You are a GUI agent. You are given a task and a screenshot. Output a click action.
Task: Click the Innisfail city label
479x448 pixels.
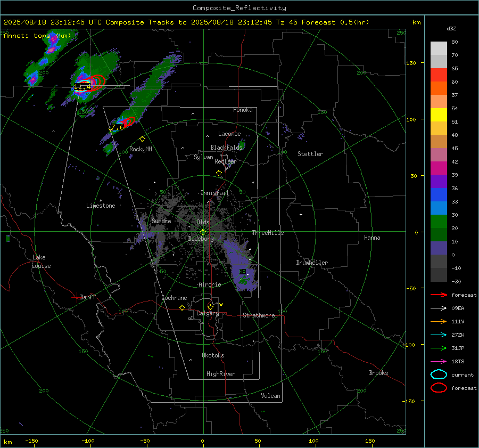click(x=214, y=193)
